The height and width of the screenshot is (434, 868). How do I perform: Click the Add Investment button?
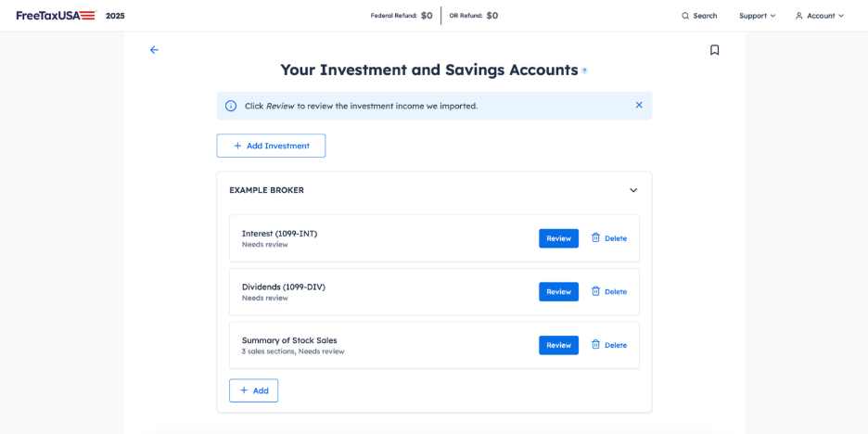(271, 146)
